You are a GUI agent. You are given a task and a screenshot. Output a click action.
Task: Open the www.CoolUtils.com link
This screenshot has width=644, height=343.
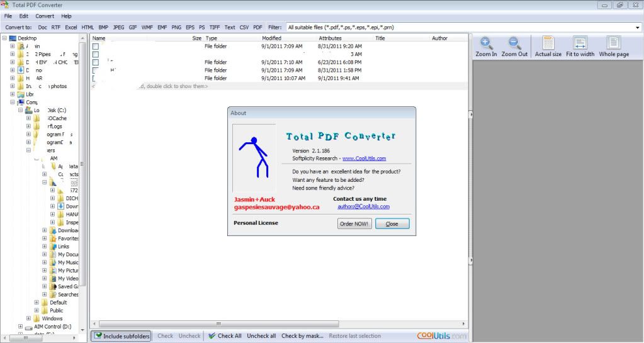pyautogui.click(x=364, y=159)
